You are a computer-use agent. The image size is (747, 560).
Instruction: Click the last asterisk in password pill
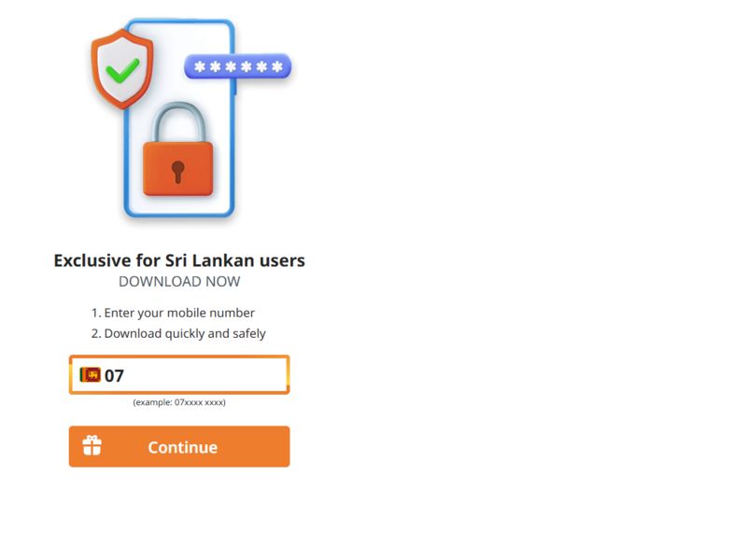(x=276, y=66)
